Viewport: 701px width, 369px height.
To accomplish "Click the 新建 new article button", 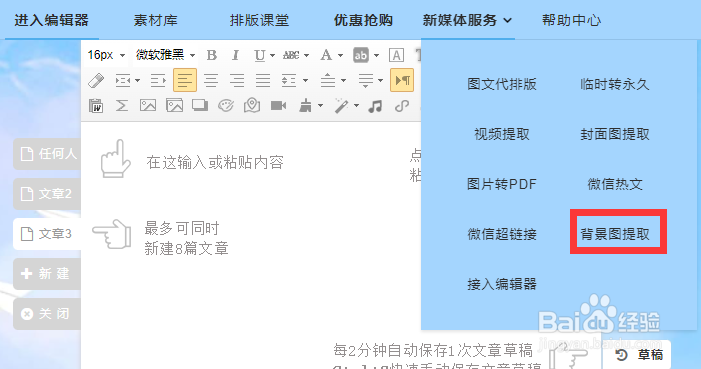I will 47,274.
